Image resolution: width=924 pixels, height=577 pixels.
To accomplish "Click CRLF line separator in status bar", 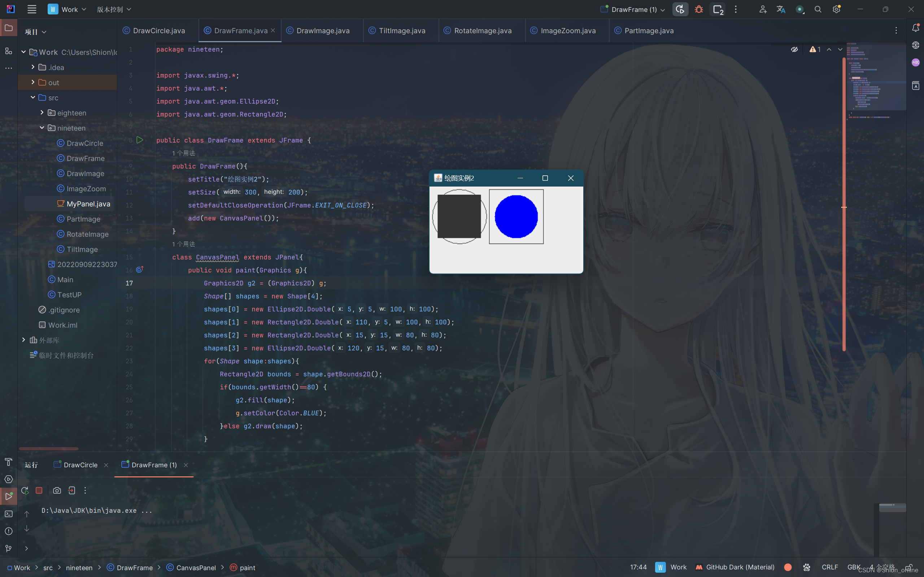I will [x=830, y=567].
